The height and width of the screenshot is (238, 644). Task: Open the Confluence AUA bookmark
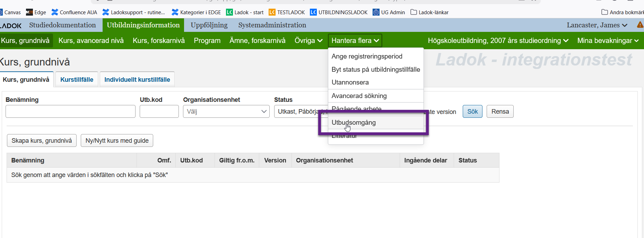[x=74, y=12]
